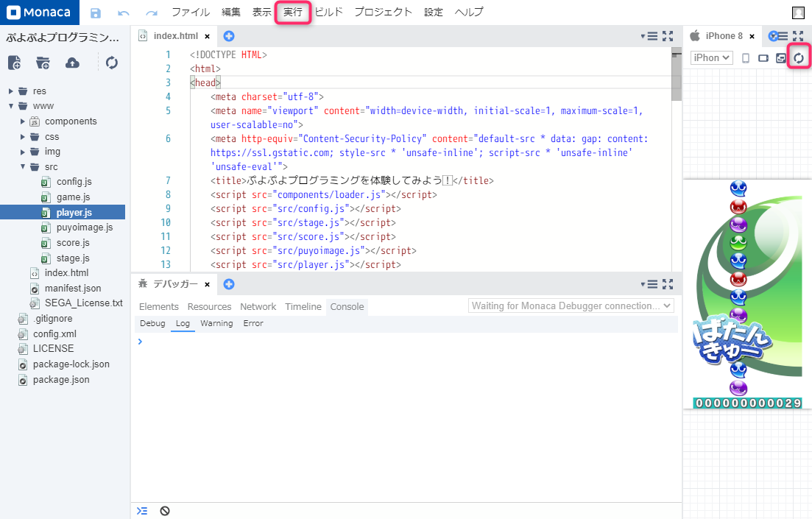This screenshot has height=519, width=812.
Task: Open config.js in the src folder
Action: tap(74, 182)
